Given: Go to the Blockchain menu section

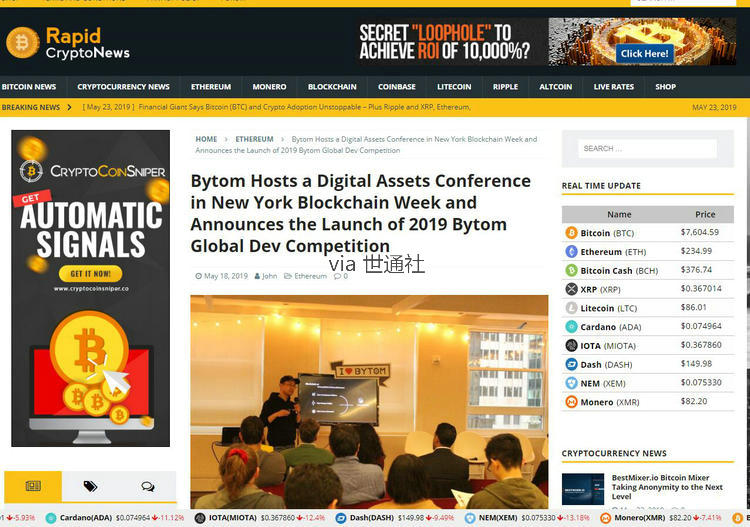Looking at the screenshot, I should click(332, 87).
